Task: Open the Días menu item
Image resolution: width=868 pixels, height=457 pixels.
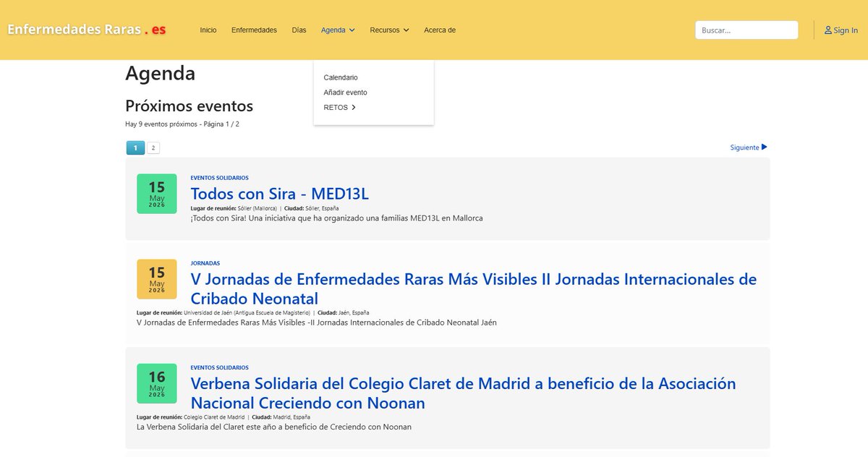Action: click(299, 30)
